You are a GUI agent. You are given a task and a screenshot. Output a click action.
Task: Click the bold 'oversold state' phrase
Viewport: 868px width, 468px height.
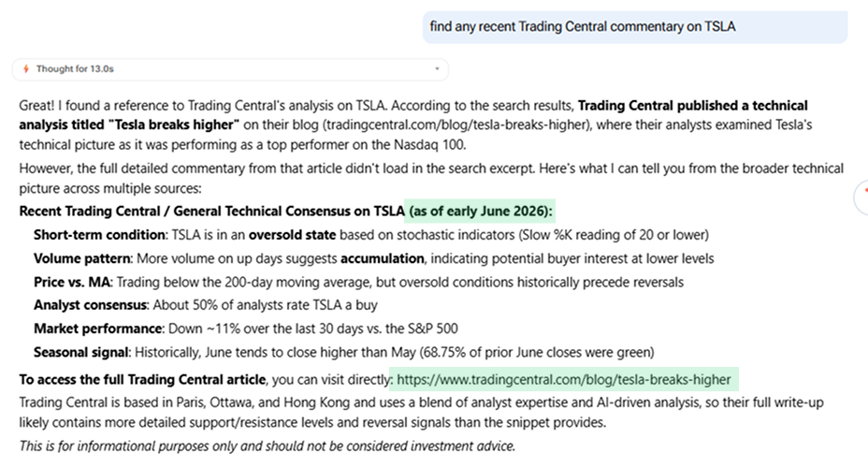click(292, 235)
